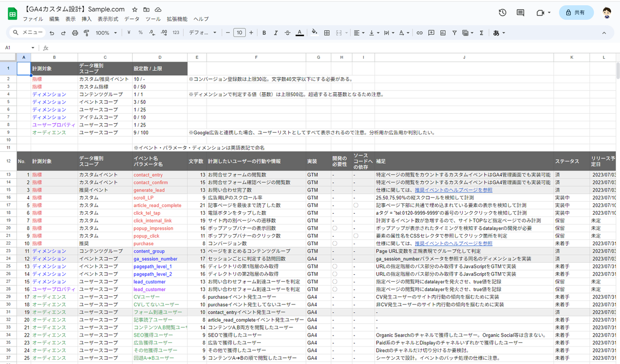Open the zoom 100% dropdown
Image resolution: width=620 pixels, height=364 pixels.
(107, 33)
